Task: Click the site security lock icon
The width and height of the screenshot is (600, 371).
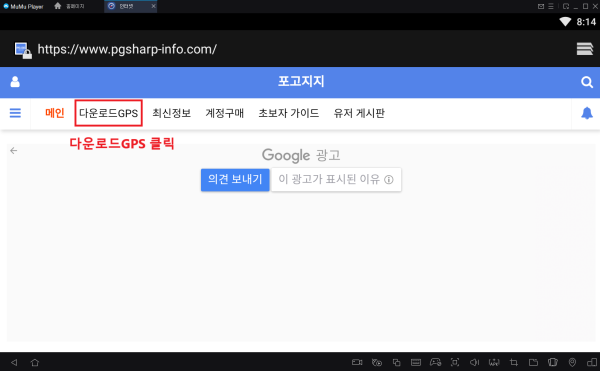Action: (23, 50)
